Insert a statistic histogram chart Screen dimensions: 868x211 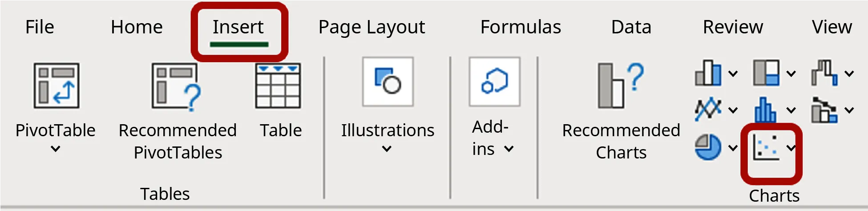pos(765,110)
